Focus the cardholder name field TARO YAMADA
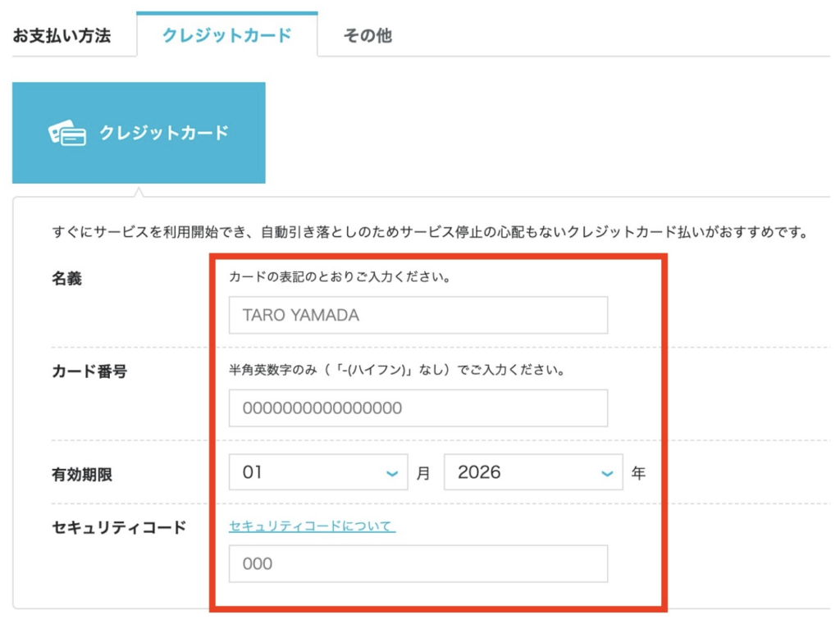The width and height of the screenshot is (840, 624). pyautogui.click(x=418, y=315)
